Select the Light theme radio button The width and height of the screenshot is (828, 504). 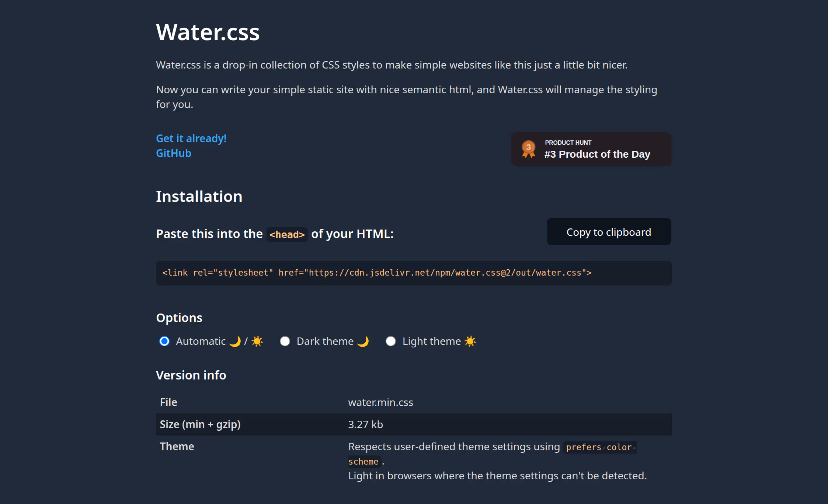(x=391, y=342)
